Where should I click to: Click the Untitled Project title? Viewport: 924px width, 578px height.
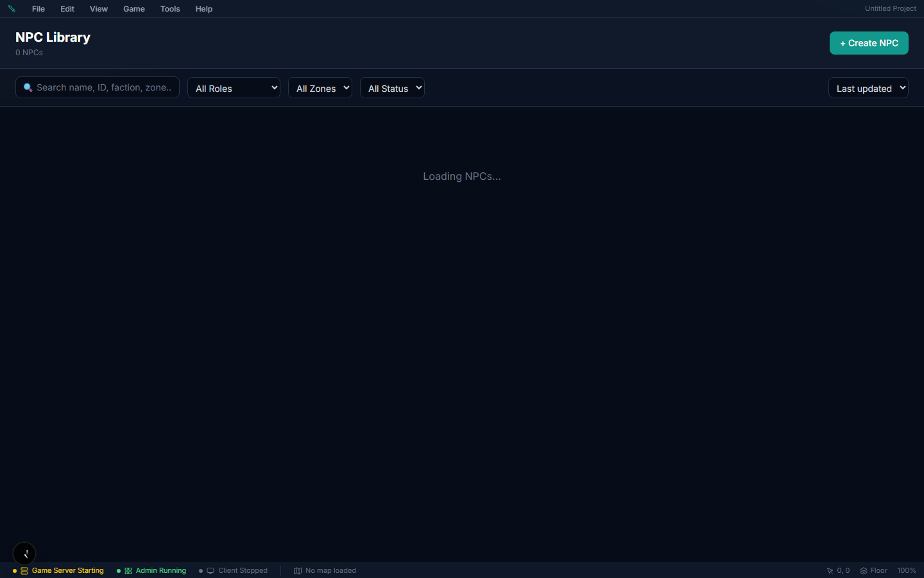tap(890, 8)
